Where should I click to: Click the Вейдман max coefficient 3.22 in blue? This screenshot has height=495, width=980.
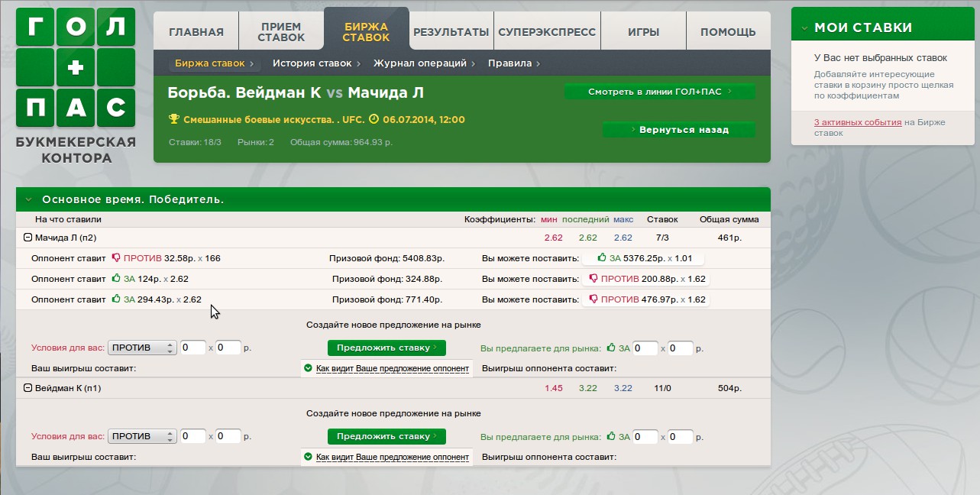[623, 388]
